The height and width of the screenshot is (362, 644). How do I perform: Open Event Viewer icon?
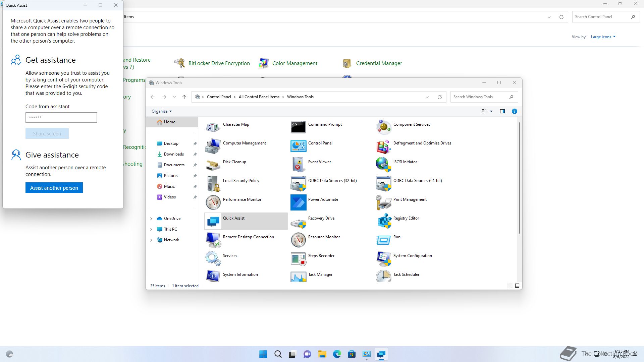click(x=298, y=165)
